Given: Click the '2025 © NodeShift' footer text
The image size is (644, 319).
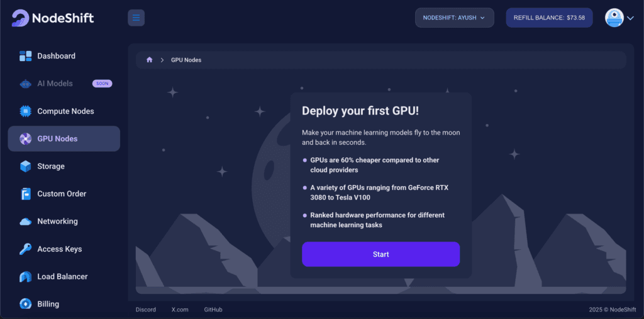Looking at the screenshot, I should point(612,310).
